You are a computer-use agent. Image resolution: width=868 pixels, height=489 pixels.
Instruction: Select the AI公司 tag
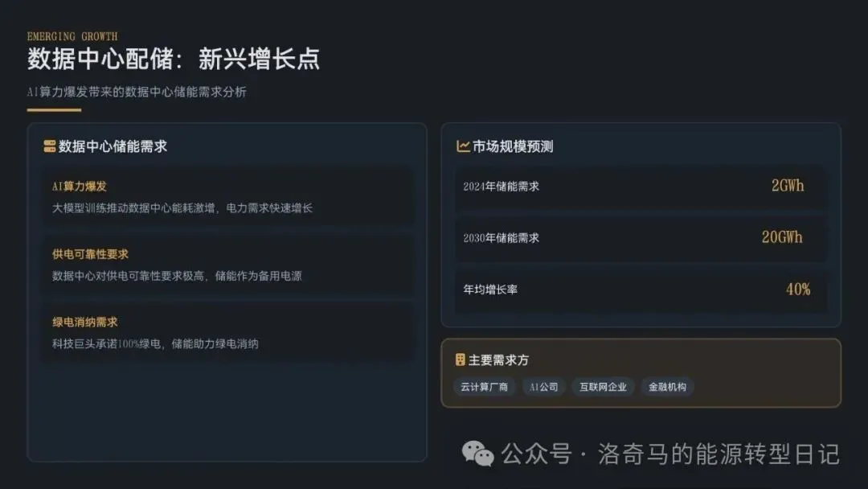(543, 387)
